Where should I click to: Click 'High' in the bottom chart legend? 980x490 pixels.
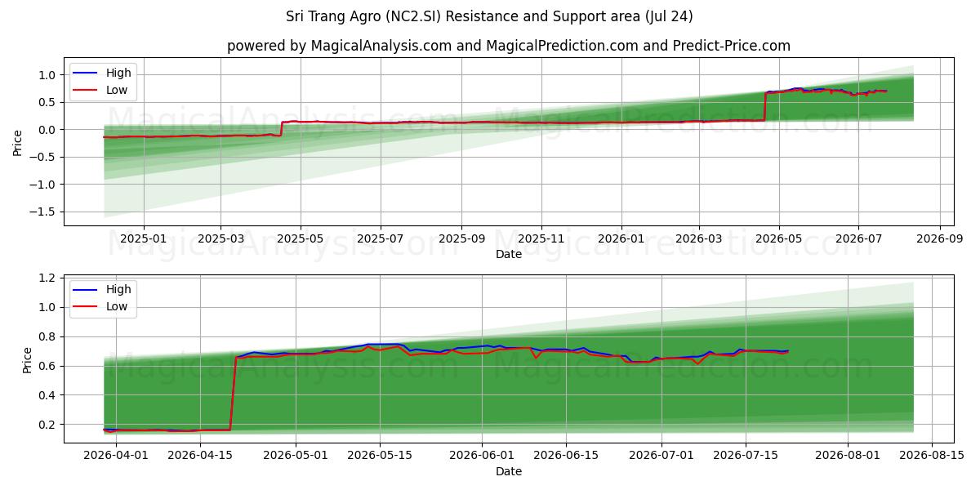(x=118, y=289)
